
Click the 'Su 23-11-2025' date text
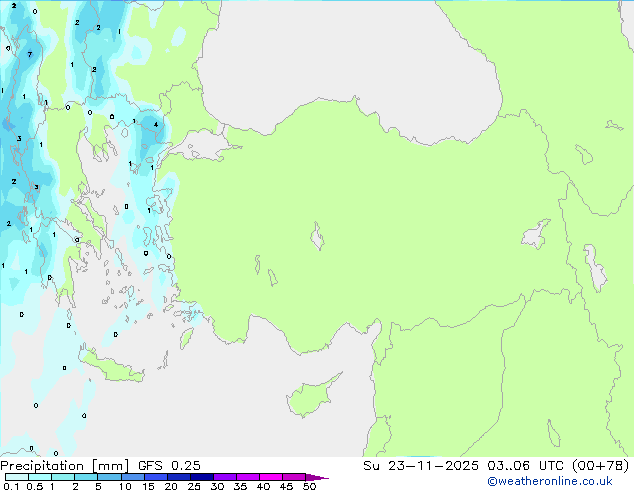click(421, 466)
